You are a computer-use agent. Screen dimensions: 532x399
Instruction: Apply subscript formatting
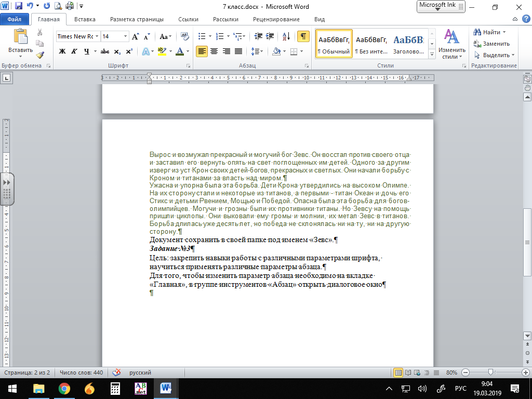pyautogui.click(x=117, y=51)
